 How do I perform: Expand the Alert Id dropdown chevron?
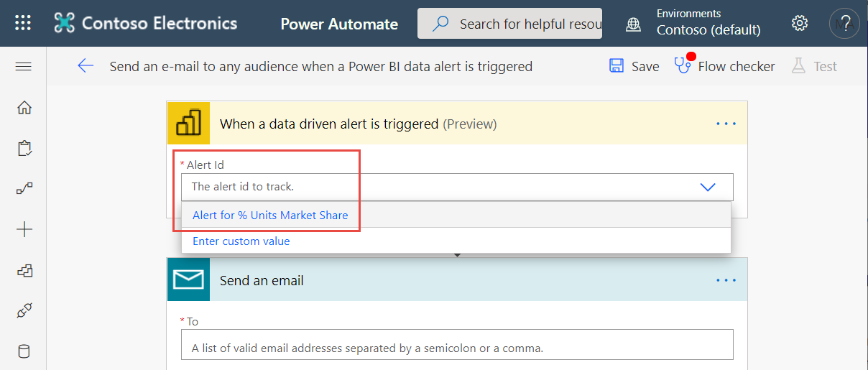(x=708, y=187)
